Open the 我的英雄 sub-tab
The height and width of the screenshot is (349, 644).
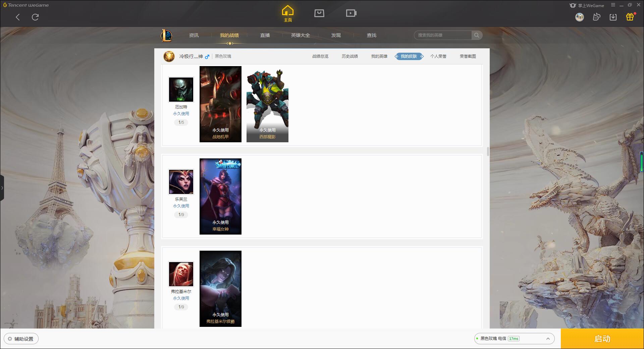(x=379, y=56)
